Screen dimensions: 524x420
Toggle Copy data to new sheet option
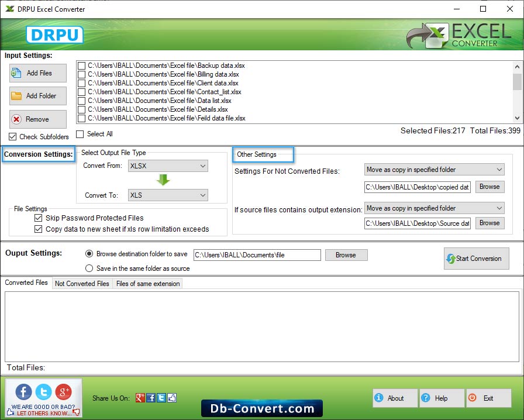tap(39, 229)
